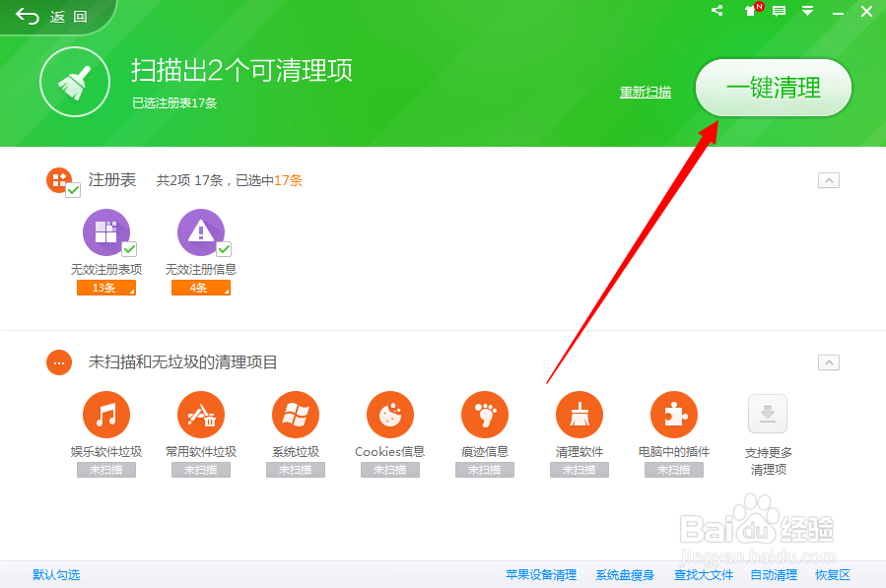Image resolution: width=886 pixels, height=588 pixels.
Task: Click the 未扫描和无垃圾的清理项目 title
Action: [x=182, y=362]
